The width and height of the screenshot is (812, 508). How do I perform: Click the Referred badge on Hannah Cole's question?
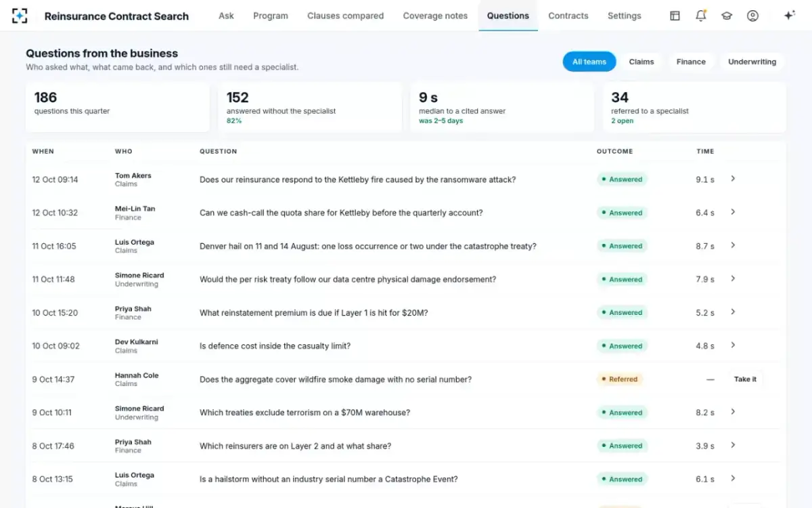[x=619, y=379]
